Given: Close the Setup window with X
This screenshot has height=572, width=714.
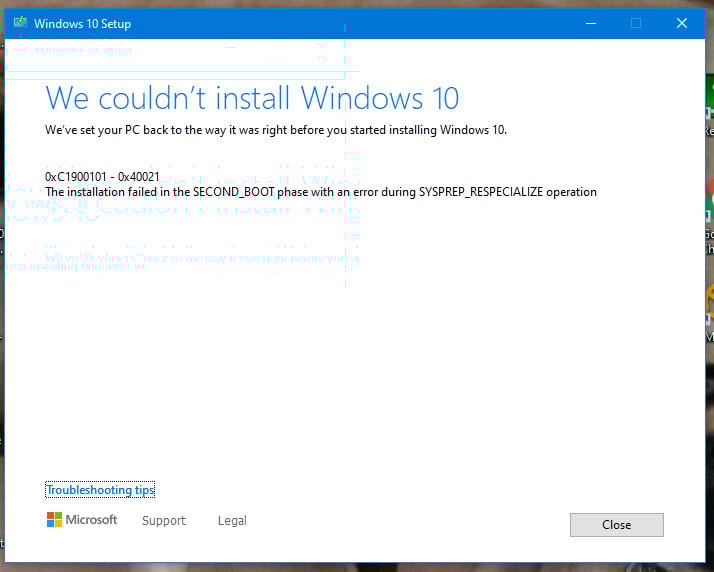Looking at the screenshot, I should tap(682, 23).
